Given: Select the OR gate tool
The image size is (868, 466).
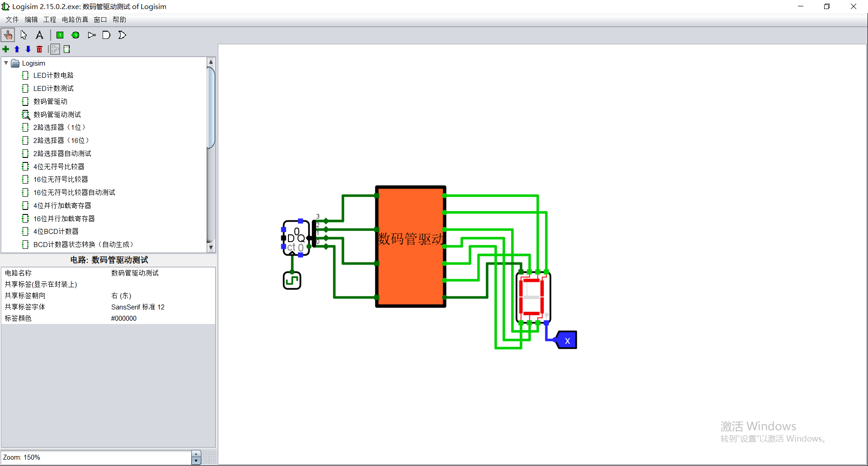Looking at the screenshot, I should tap(122, 35).
